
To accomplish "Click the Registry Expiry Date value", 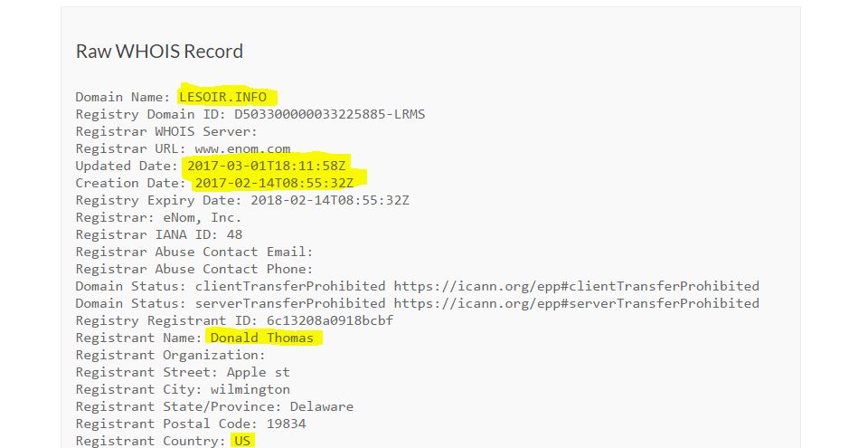I will pos(330,200).
